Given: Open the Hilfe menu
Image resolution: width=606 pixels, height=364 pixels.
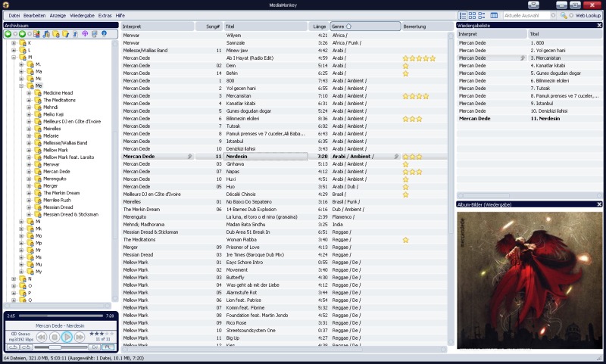Looking at the screenshot, I should 120,15.
